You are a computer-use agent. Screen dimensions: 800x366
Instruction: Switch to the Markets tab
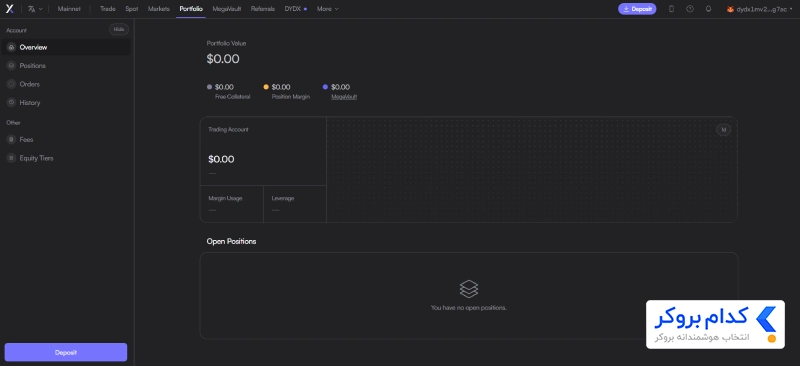[159, 9]
